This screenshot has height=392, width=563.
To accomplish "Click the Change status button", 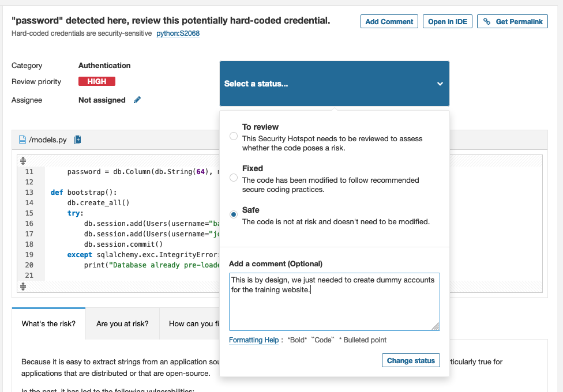I will (x=411, y=360).
